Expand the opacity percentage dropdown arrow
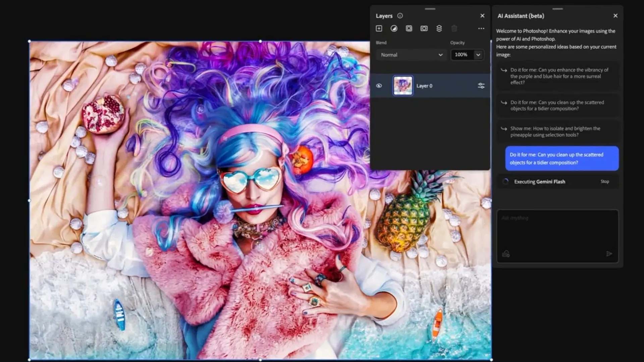The height and width of the screenshot is (362, 644). click(478, 55)
